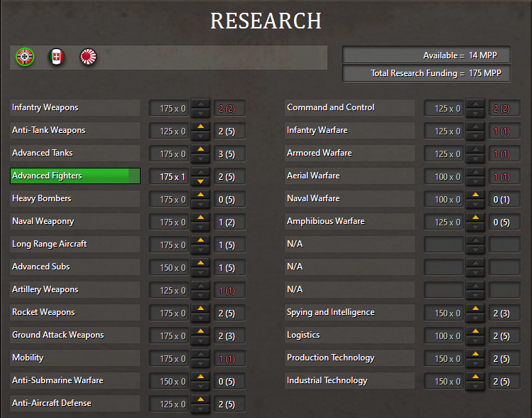
Task: Click the Naval Weaponry 1 (2) level cell
Action: [x=229, y=222]
